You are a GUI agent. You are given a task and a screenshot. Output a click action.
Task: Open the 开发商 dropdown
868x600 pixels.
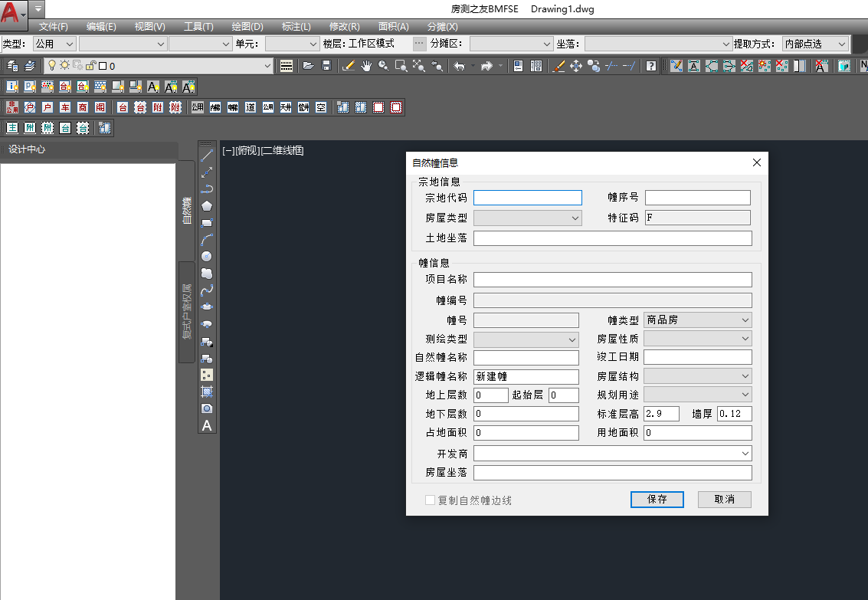(613, 454)
